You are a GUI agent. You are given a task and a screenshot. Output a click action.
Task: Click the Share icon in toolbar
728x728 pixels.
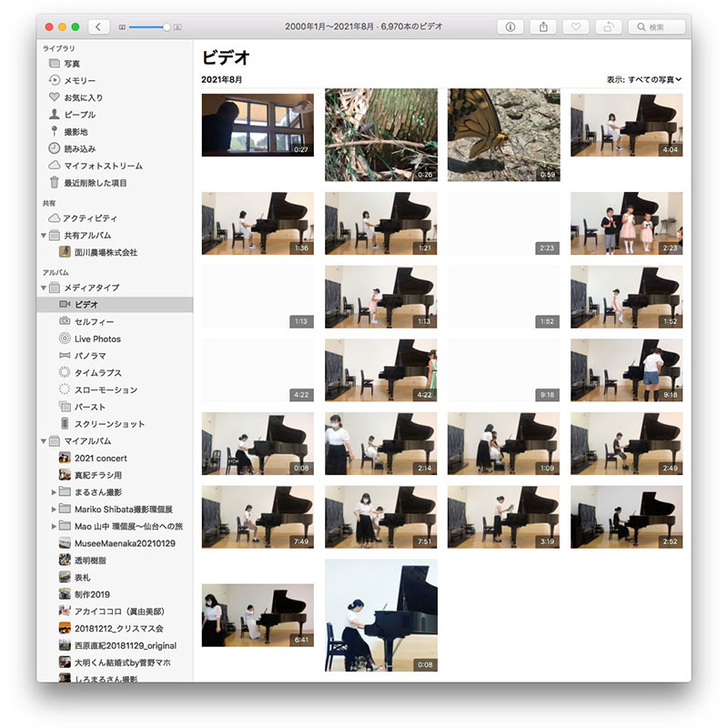pos(544,27)
